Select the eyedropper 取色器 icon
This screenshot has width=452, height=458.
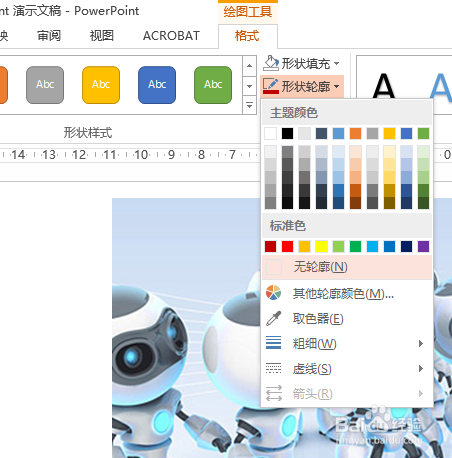tap(273, 318)
